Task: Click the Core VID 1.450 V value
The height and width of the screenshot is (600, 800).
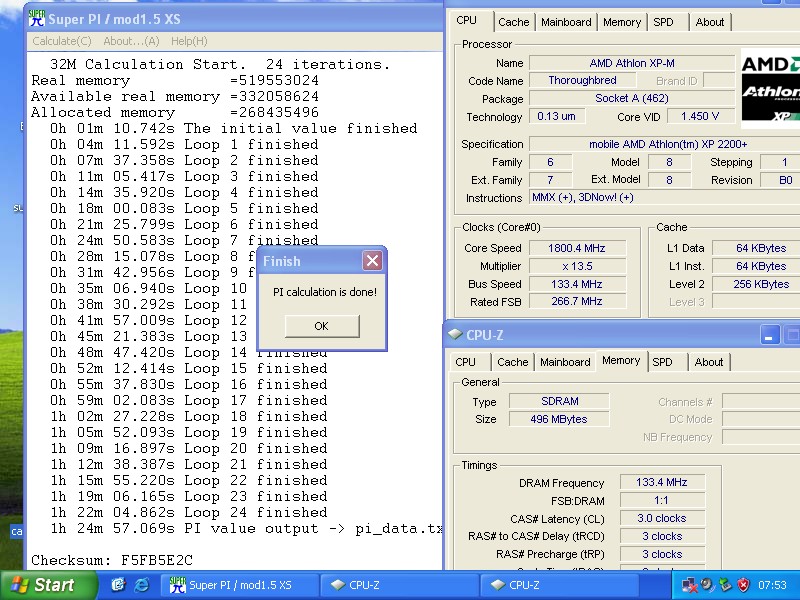Action: (x=700, y=116)
